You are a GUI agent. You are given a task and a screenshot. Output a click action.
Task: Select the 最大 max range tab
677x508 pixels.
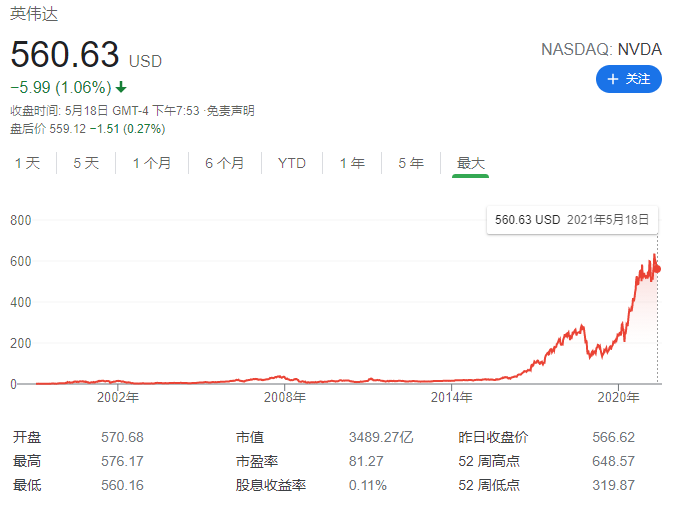click(471, 163)
